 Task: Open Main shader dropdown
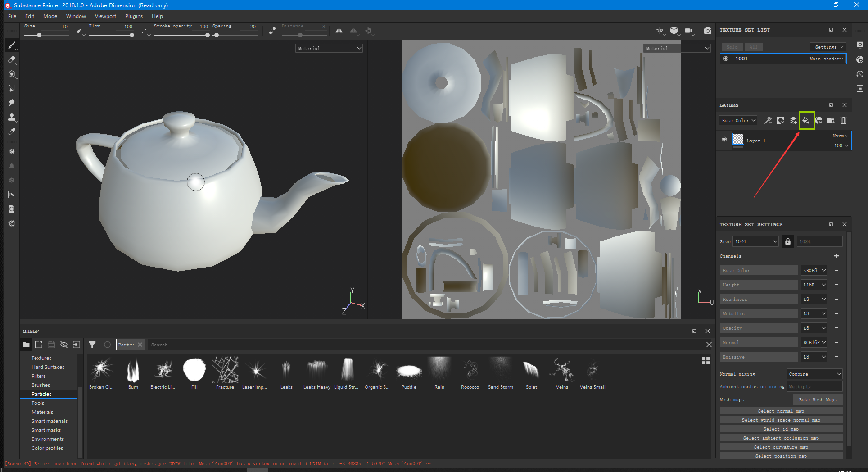[826, 59]
